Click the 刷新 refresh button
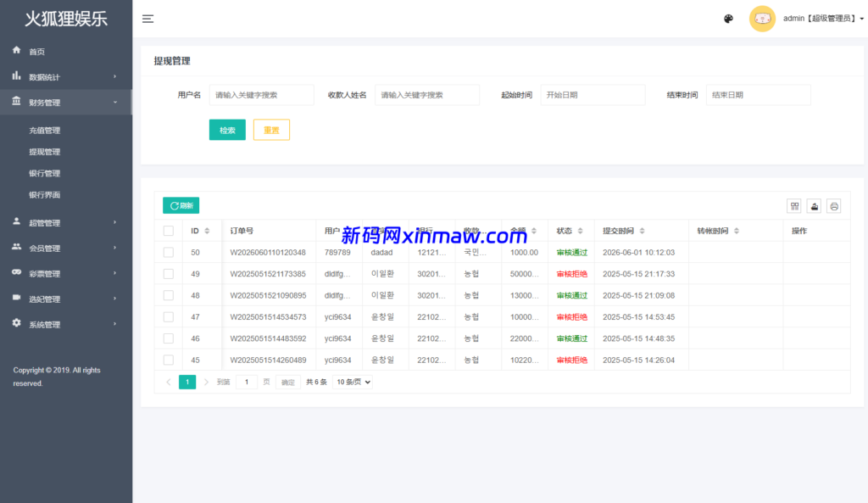 click(x=181, y=205)
